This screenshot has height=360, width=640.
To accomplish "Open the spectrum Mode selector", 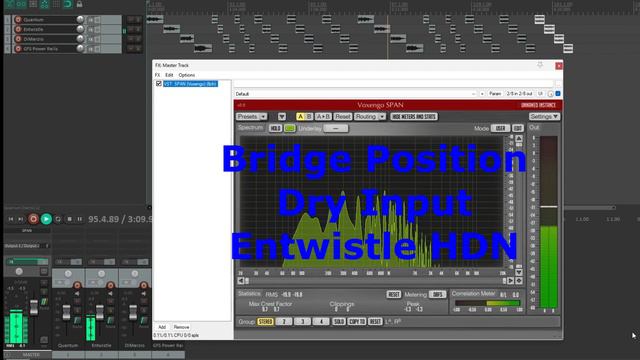I will point(500,128).
